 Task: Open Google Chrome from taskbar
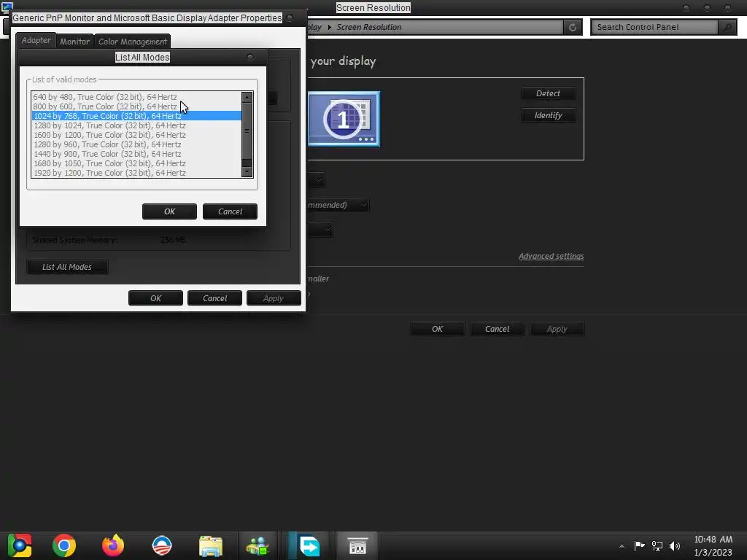tap(64, 545)
